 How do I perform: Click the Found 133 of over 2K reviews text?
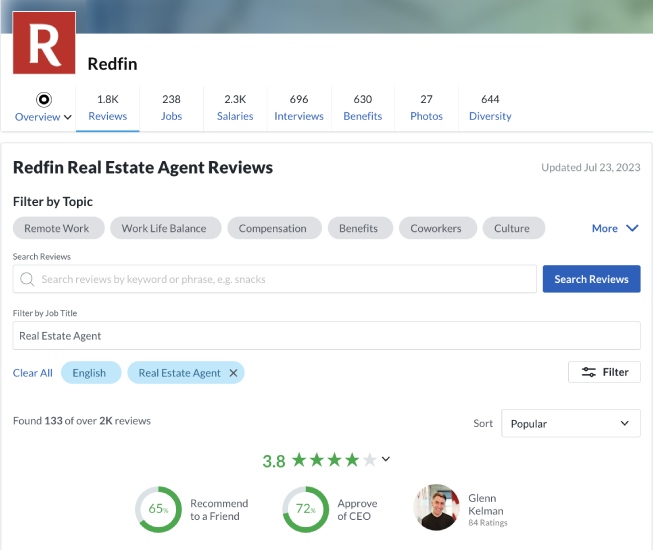click(82, 421)
